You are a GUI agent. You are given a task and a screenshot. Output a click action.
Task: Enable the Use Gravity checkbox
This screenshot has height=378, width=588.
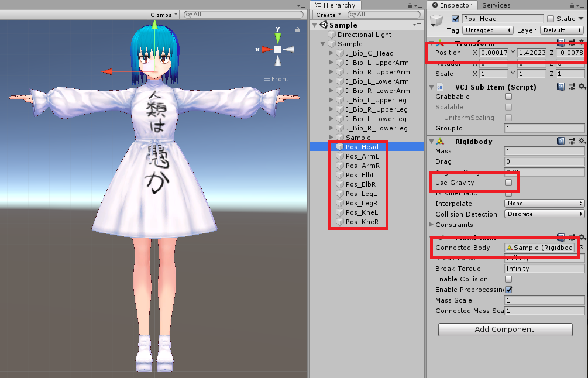(x=508, y=183)
